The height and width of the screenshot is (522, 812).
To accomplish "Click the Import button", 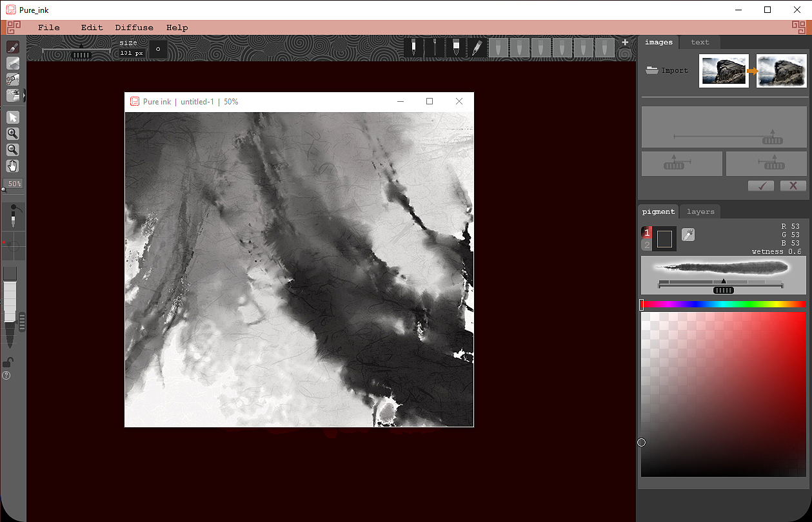I will point(668,70).
